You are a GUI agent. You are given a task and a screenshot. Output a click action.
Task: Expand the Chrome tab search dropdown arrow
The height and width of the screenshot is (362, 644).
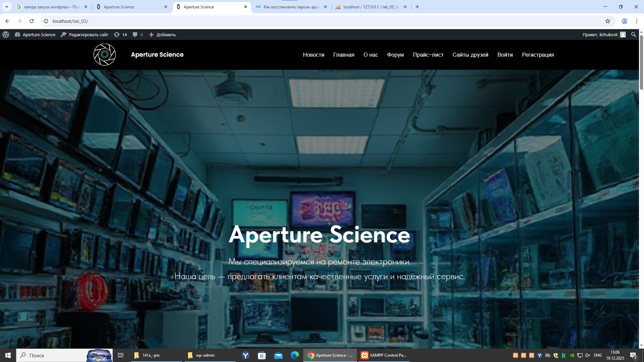coord(6,7)
